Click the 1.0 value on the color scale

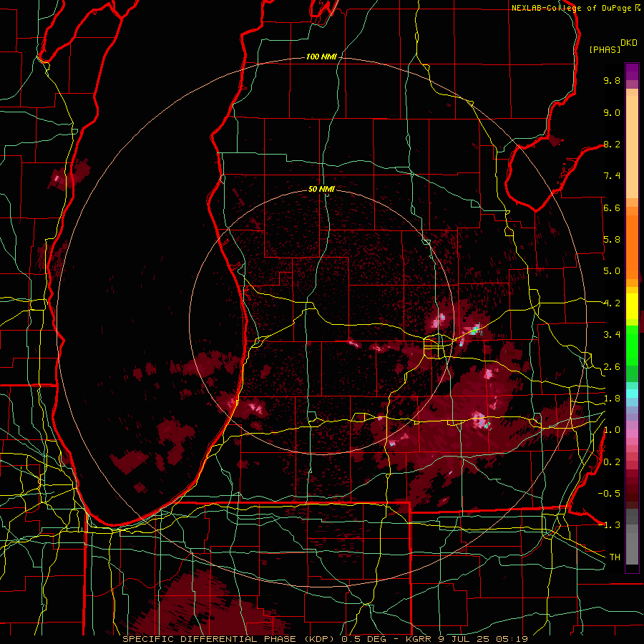[612, 430]
